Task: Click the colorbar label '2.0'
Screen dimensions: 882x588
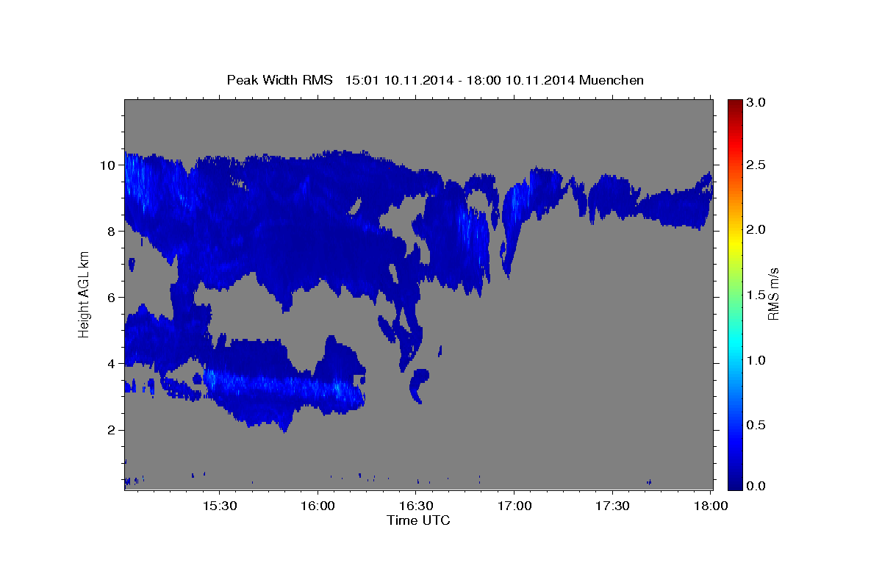Action: coord(756,230)
